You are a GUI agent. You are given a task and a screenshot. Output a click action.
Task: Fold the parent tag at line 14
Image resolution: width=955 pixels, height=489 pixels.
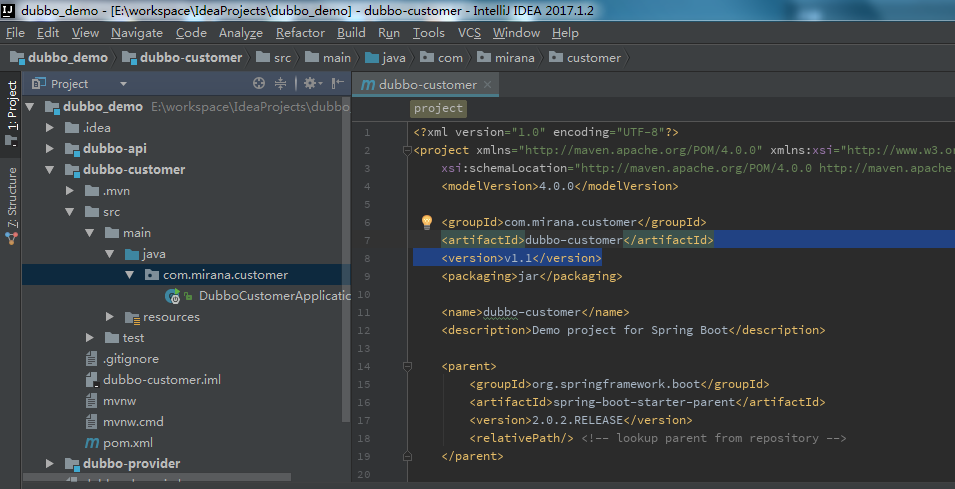coord(407,366)
